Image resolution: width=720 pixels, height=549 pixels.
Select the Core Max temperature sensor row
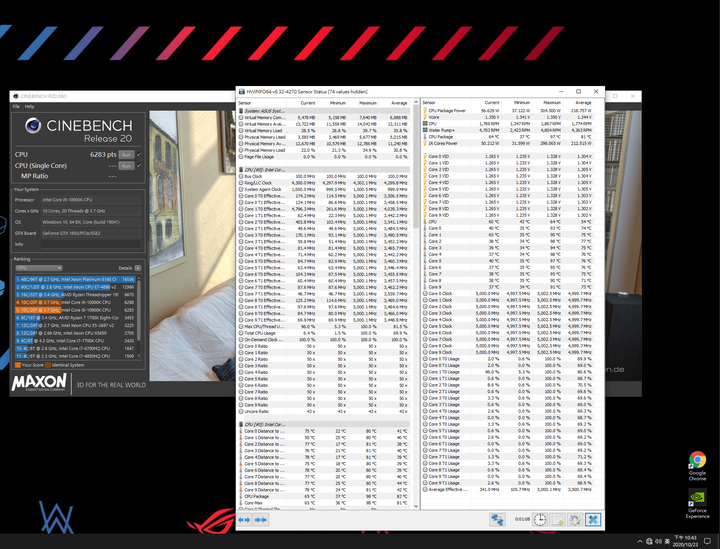pos(324,503)
